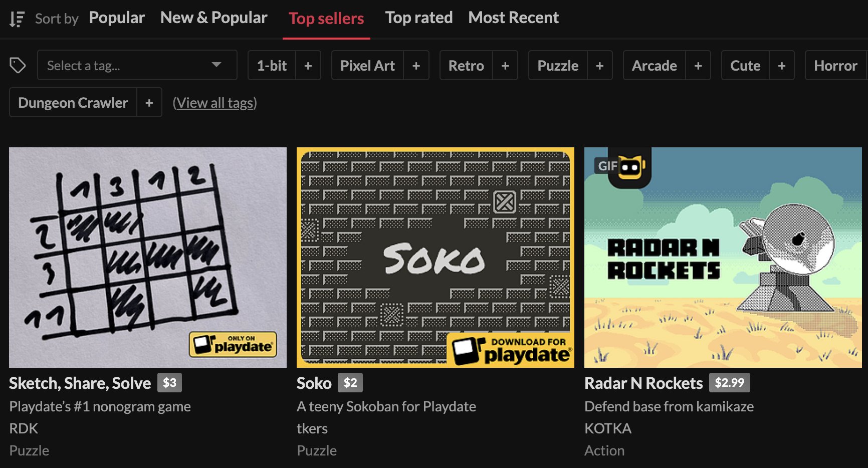This screenshot has height=468, width=868.
Task: Click the sort order icon
Action: click(17, 19)
